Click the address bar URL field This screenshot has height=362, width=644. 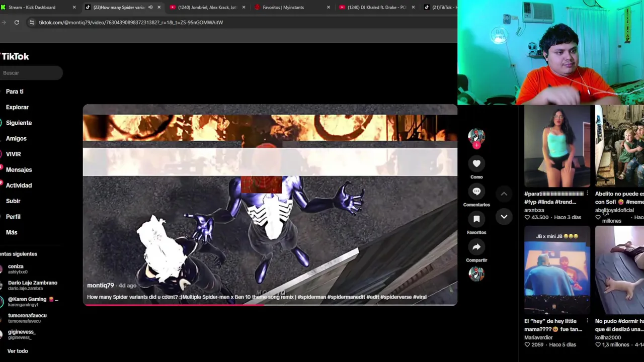click(242, 22)
